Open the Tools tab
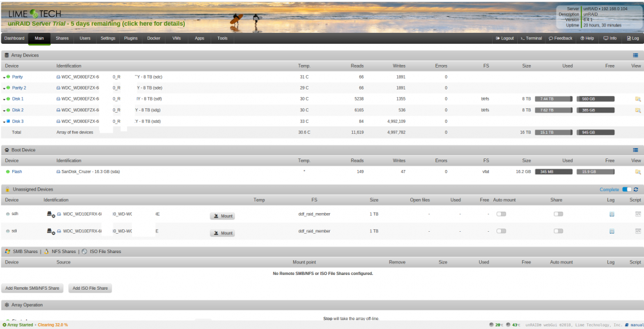 [x=222, y=38]
